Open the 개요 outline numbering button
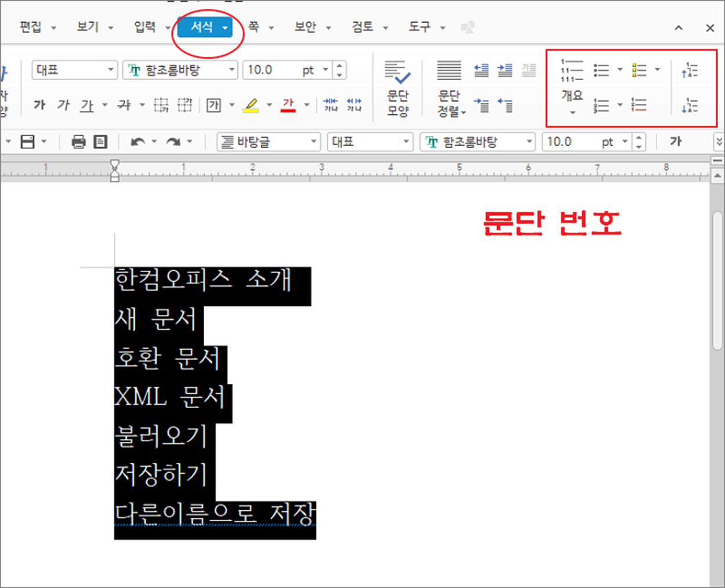The height and width of the screenshot is (588, 725). pos(572,87)
